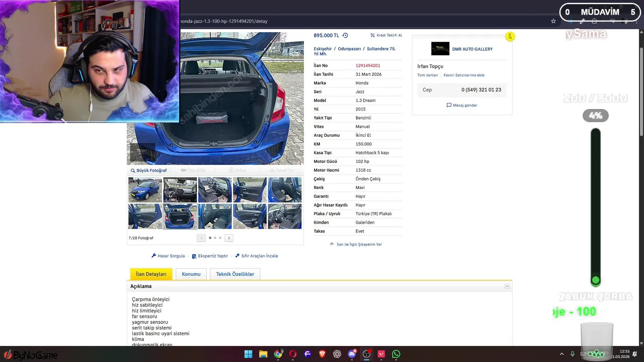
Task: Click the microphone tray icon
Action: [x=573, y=354]
